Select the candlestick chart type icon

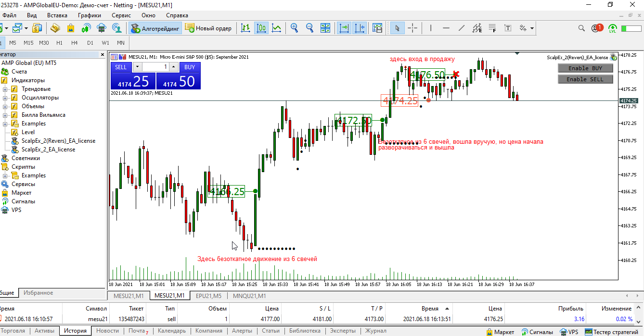[261, 28]
